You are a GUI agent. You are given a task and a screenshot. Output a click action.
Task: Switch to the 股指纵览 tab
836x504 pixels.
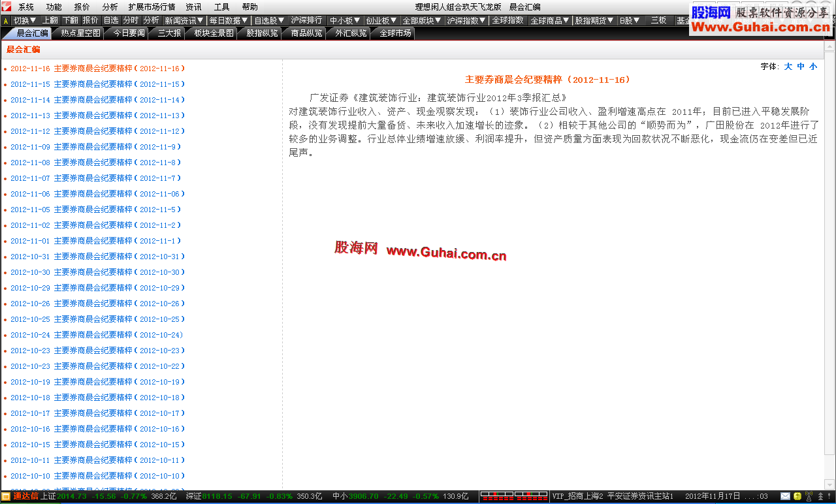pos(262,33)
